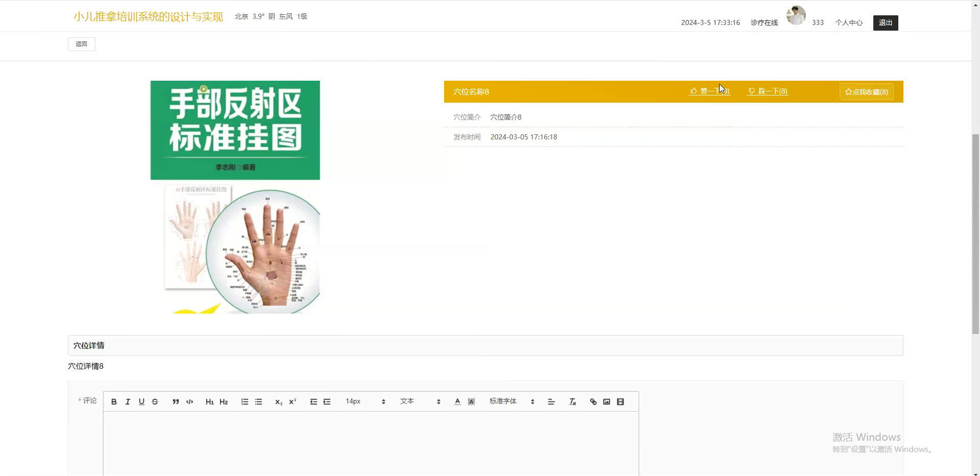Insert an image into the comment editor
980x476 pixels.
(x=606, y=401)
